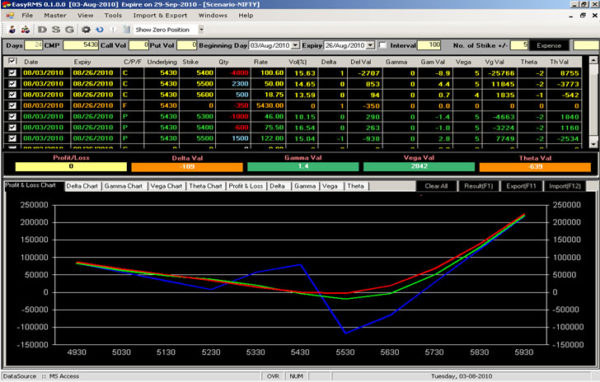Uncheck the put row with rate 46.00
The image size is (600, 382).
(12, 116)
